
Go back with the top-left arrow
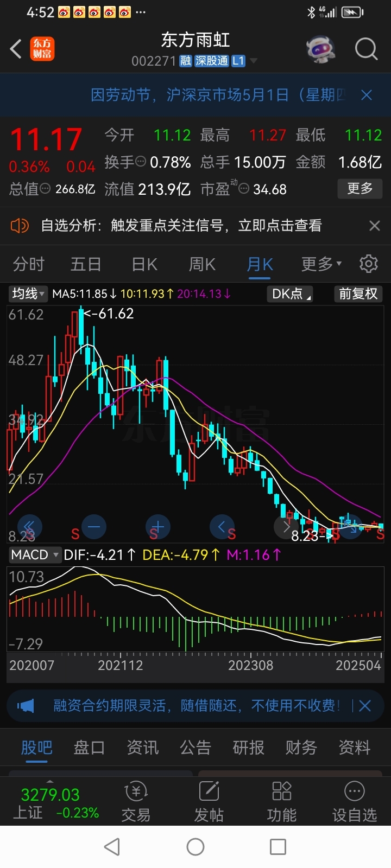[16, 49]
